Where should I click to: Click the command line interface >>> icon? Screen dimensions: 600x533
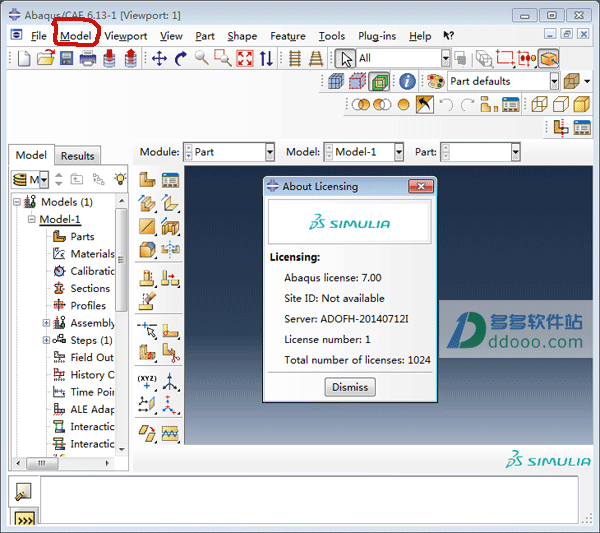pos(25,520)
